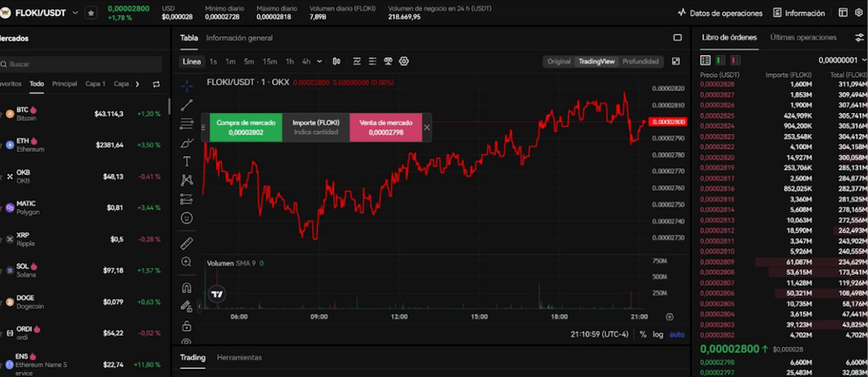This screenshot has width=868, height=377.
Task: Switch chart to Original view
Action: [x=559, y=62]
